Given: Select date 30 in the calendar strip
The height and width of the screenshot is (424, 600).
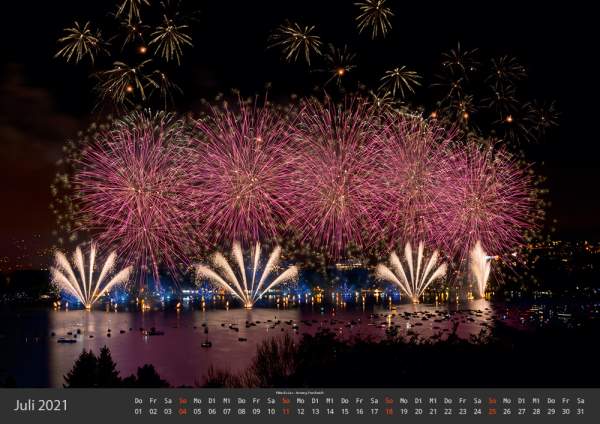Looking at the screenshot, I should point(566,412).
